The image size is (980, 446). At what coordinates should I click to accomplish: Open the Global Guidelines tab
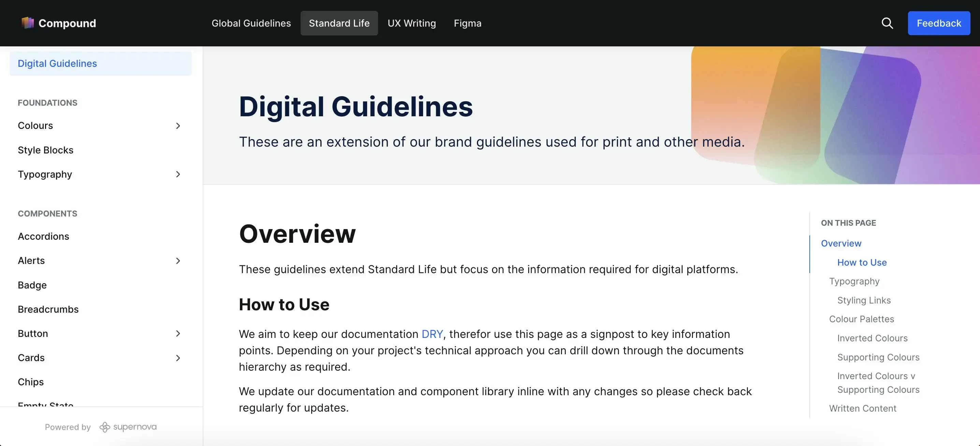[x=251, y=23]
